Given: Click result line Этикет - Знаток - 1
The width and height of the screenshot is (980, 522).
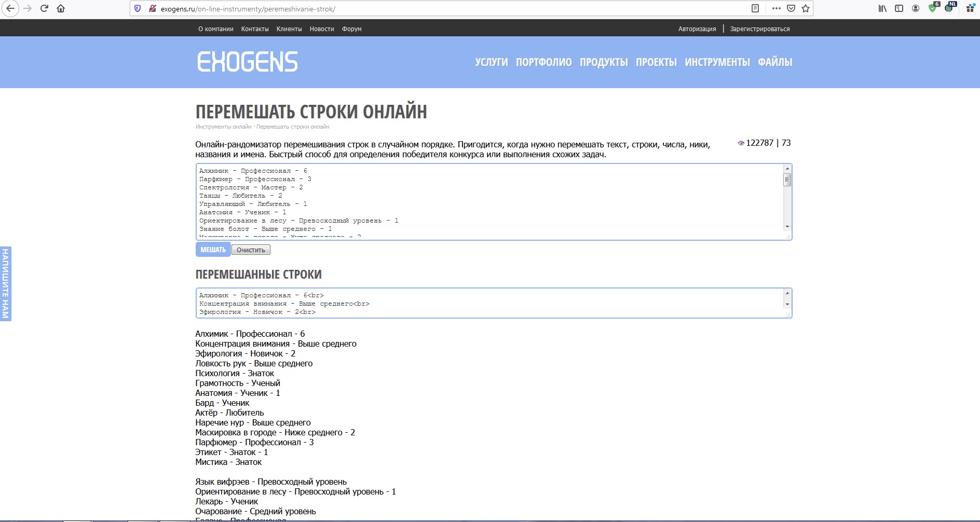Looking at the screenshot, I should point(232,452).
